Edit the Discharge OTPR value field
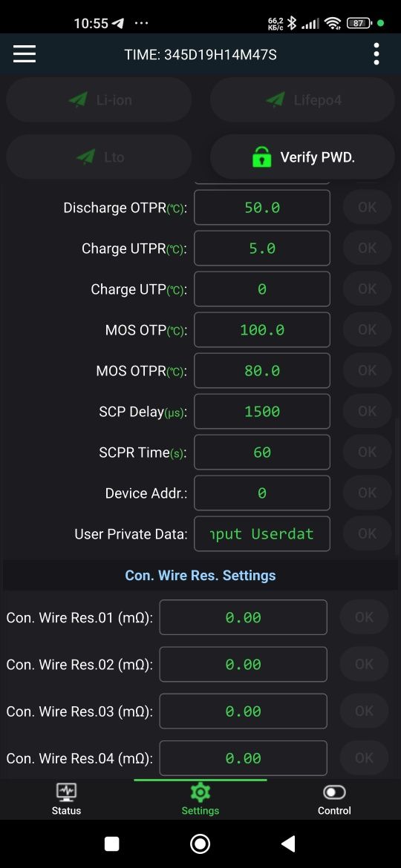Screen dimensions: 401x868 [262, 208]
